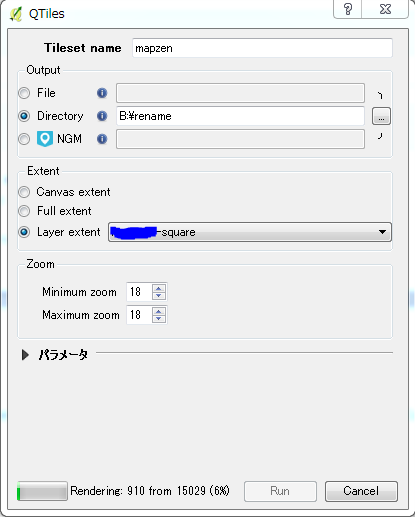Screen dimensions: 415x517
Task: Click the Rendering 910 from 15029 status text
Action: (150, 491)
